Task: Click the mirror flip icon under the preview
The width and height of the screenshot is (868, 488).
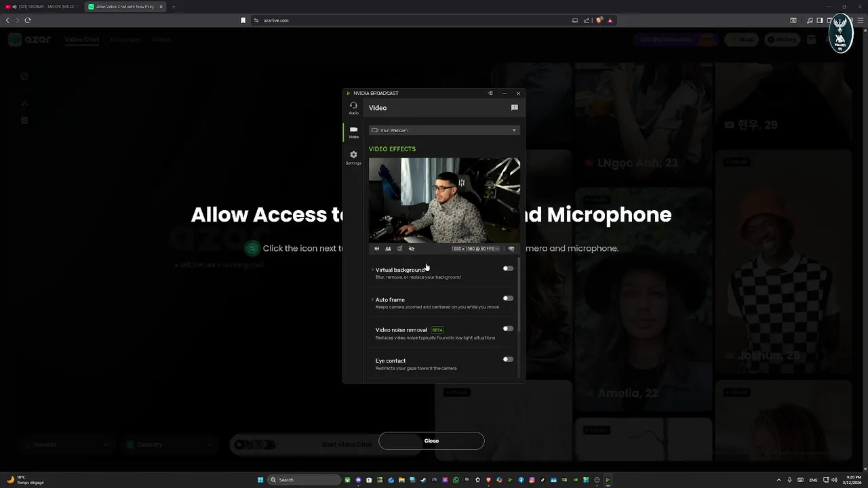Action: pyautogui.click(x=377, y=249)
